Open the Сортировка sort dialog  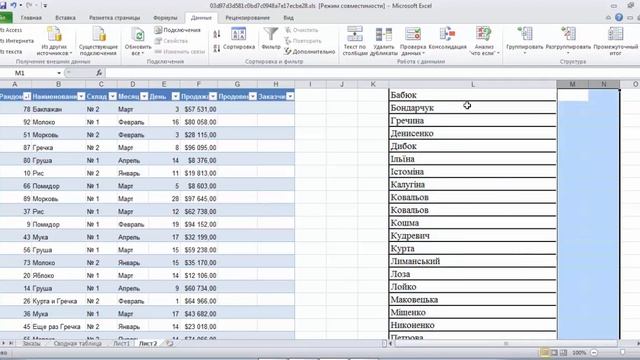coord(239,39)
